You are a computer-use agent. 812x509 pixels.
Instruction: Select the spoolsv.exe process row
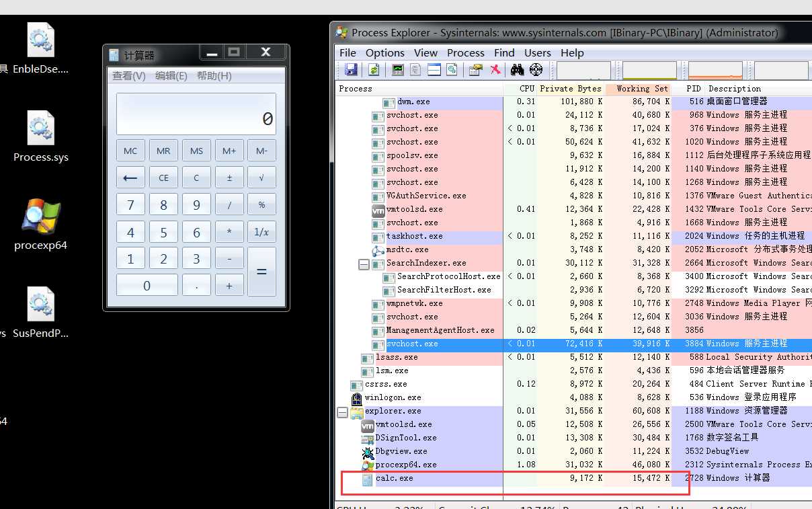(x=574, y=155)
